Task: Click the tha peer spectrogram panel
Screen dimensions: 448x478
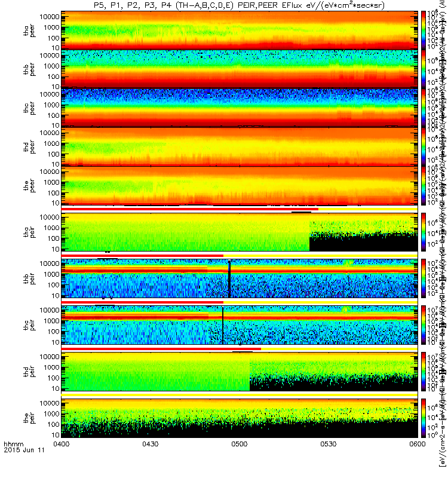Action: click(x=240, y=30)
